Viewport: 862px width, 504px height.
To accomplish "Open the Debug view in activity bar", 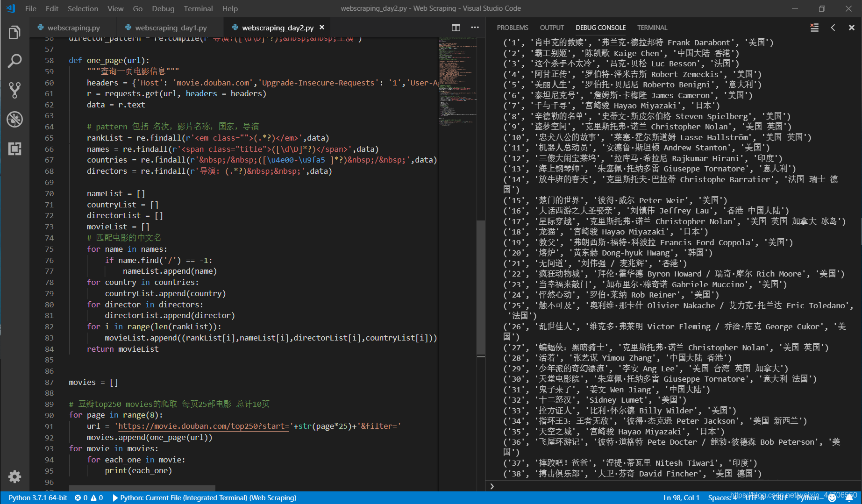I will click(14, 120).
